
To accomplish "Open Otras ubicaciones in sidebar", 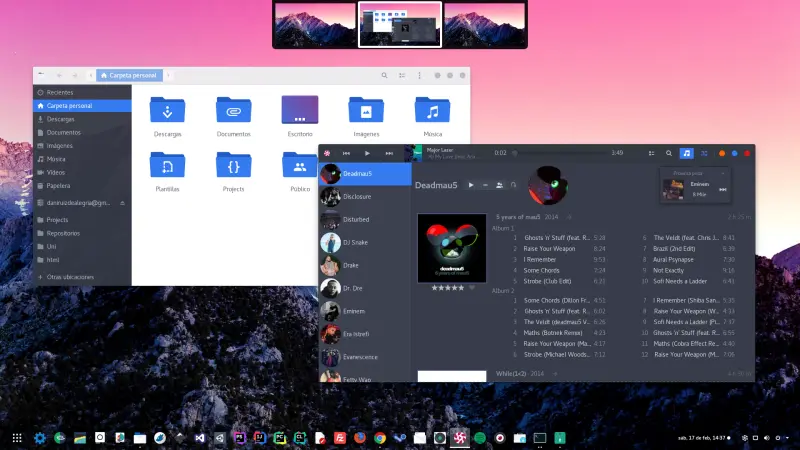I will tap(82, 277).
